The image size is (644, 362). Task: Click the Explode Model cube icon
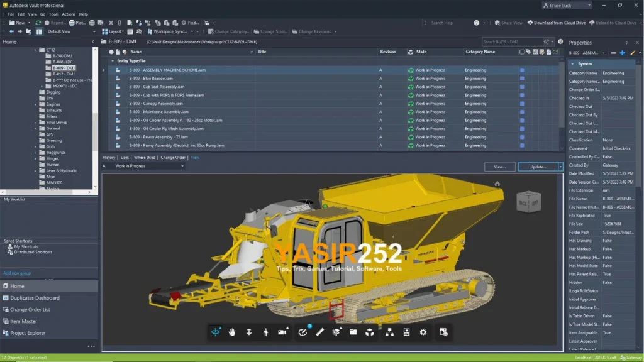370,332
